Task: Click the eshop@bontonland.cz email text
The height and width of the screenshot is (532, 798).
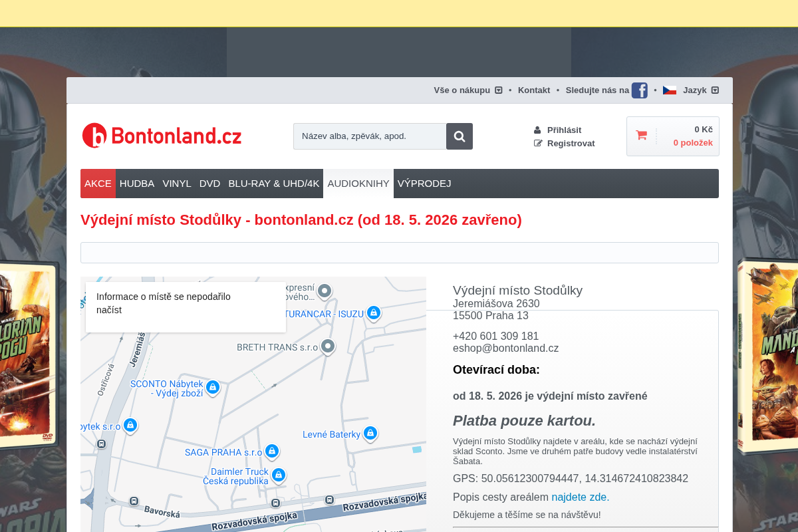Action: [505, 348]
